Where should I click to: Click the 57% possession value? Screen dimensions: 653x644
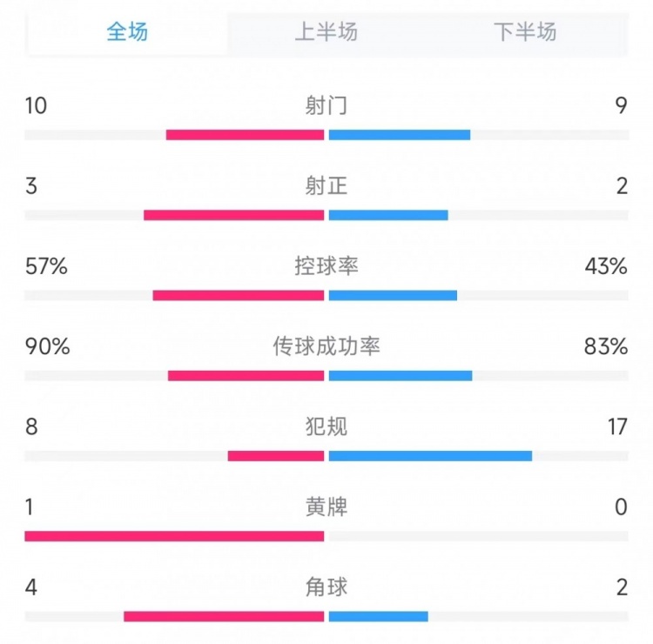pos(47,266)
